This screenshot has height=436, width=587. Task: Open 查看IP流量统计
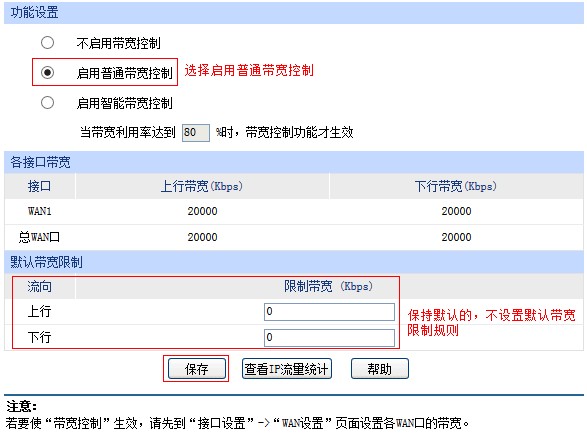pos(287,369)
